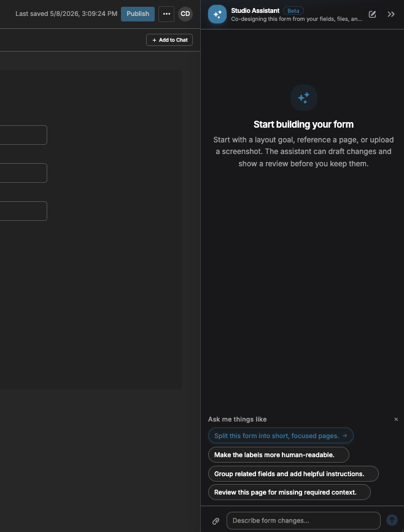Choose 'Group related fields and add helpful instructions'
404x532 pixels.
coord(293,474)
